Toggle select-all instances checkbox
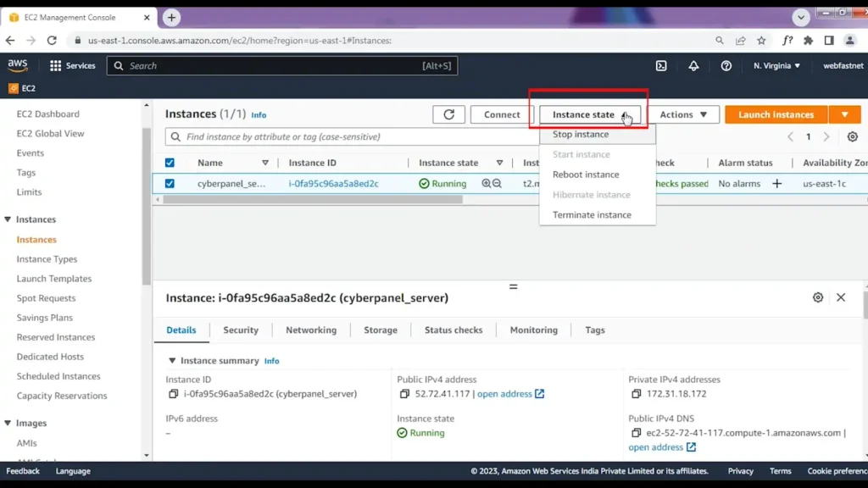Screen dimensions: 868x488 (170, 163)
